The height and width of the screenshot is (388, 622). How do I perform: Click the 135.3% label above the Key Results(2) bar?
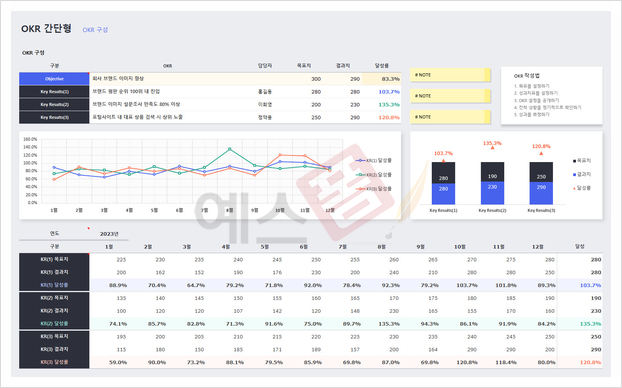click(492, 143)
